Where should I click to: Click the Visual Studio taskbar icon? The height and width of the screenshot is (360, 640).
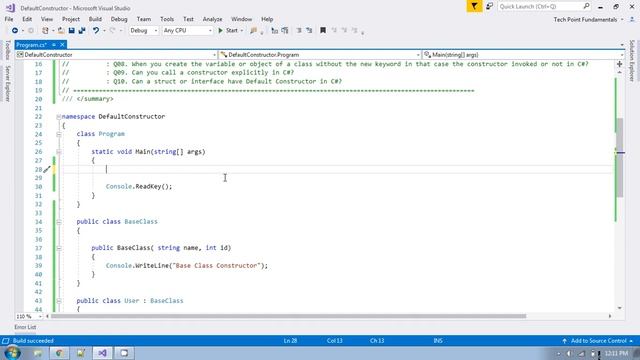click(102, 353)
